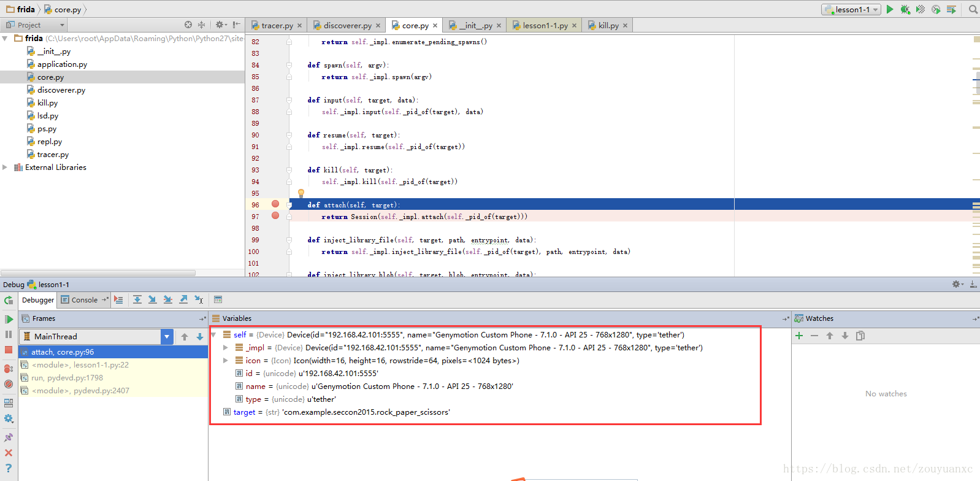Click the frida breadcrumb in navigation bar
Viewport: 980px width, 481px height.
pyautogui.click(x=21, y=9)
